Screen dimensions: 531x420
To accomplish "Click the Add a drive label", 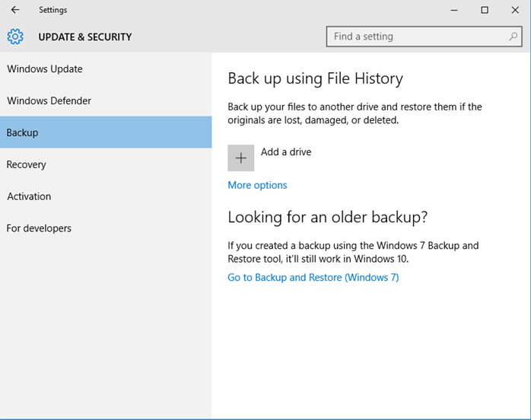I will click(x=286, y=151).
